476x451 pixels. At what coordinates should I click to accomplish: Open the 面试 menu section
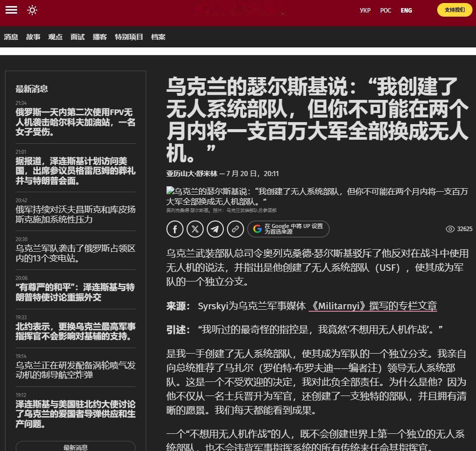click(x=78, y=37)
